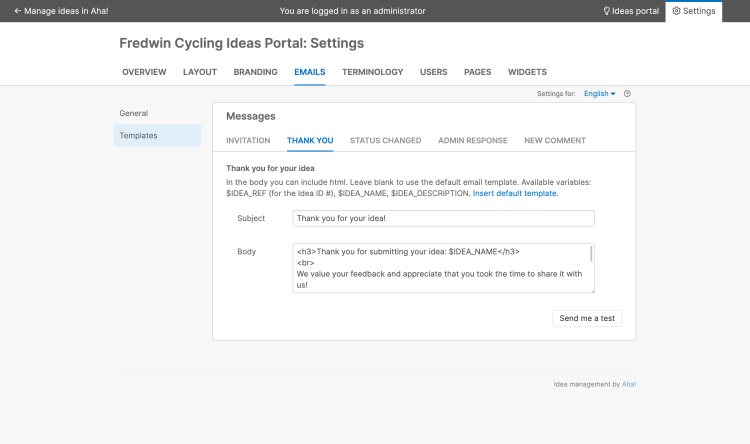Open the English language dropdown
The height and width of the screenshot is (444, 750).
point(599,94)
